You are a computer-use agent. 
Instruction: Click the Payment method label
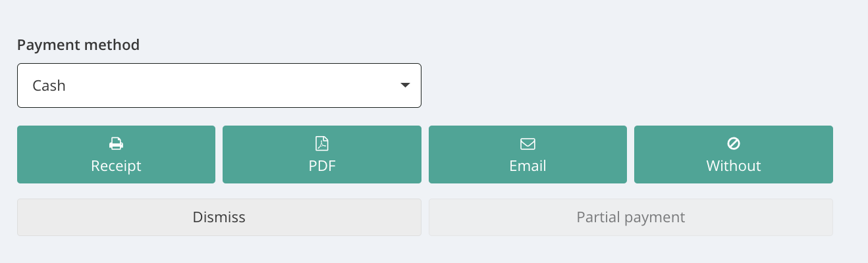(x=78, y=45)
